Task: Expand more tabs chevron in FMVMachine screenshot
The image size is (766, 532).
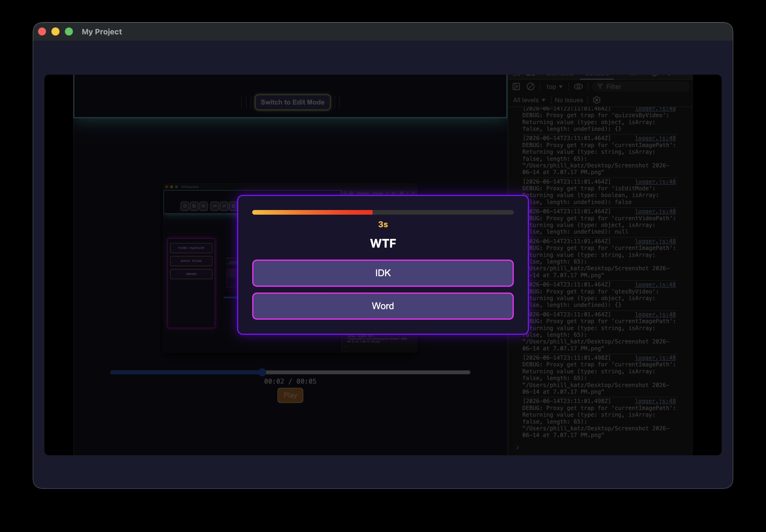Action: coord(387,193)
